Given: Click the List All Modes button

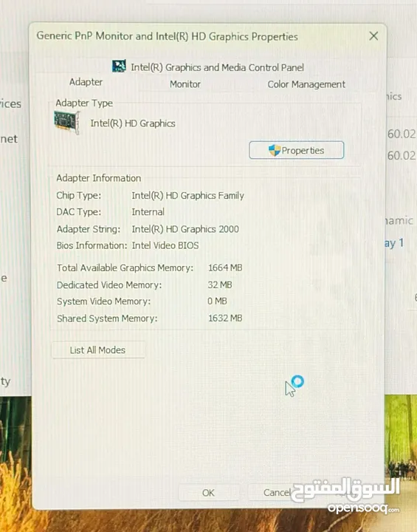Looking at the screenshot, I should coord(98,349).
